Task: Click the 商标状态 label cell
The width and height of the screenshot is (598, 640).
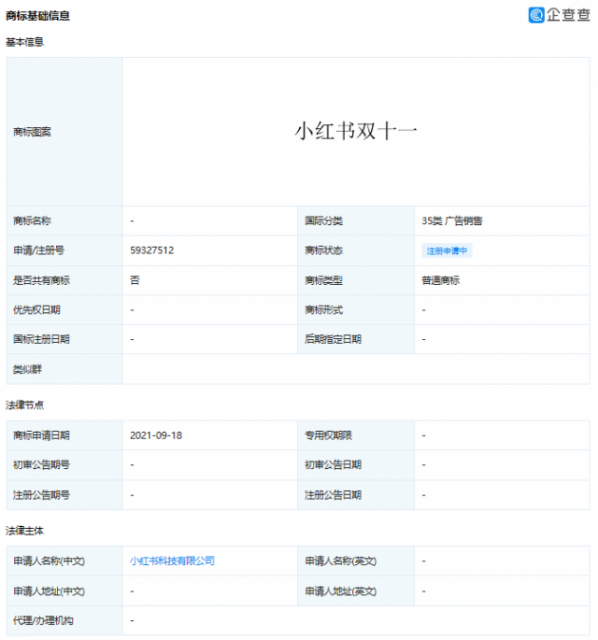Action: pyautogui.click(x=356, y=250)
